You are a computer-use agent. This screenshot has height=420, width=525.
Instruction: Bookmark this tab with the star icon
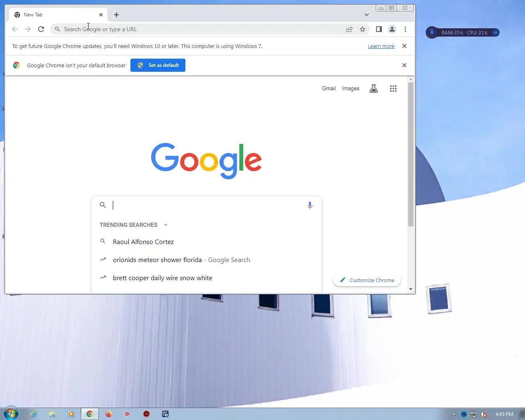tap(363, 29)
